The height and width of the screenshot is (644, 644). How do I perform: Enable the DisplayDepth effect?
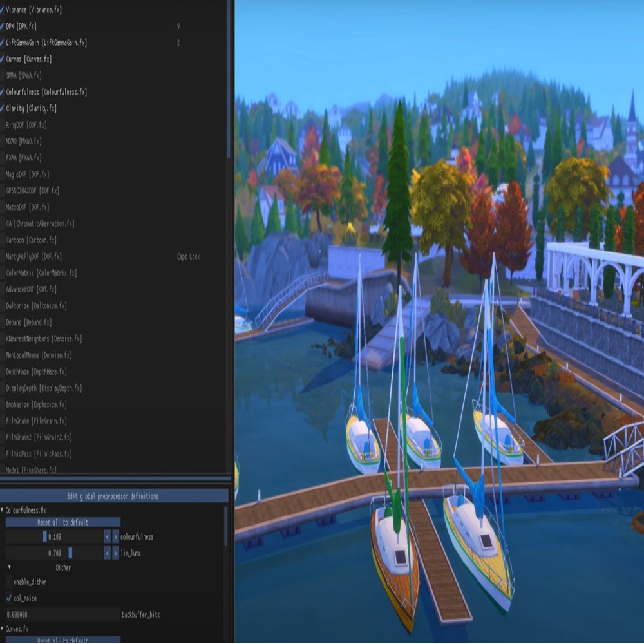tap(2, 388)
